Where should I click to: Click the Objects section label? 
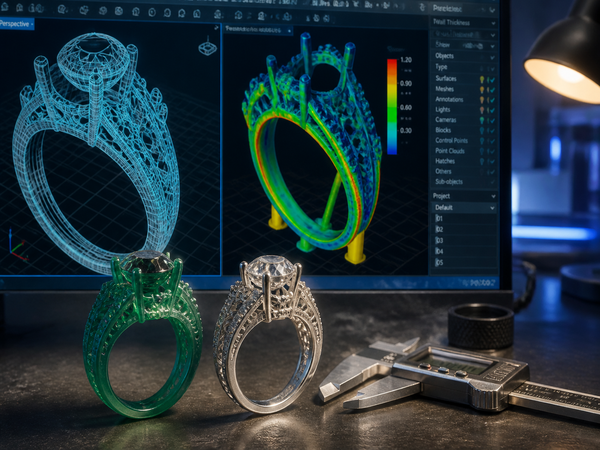point(444,56)
